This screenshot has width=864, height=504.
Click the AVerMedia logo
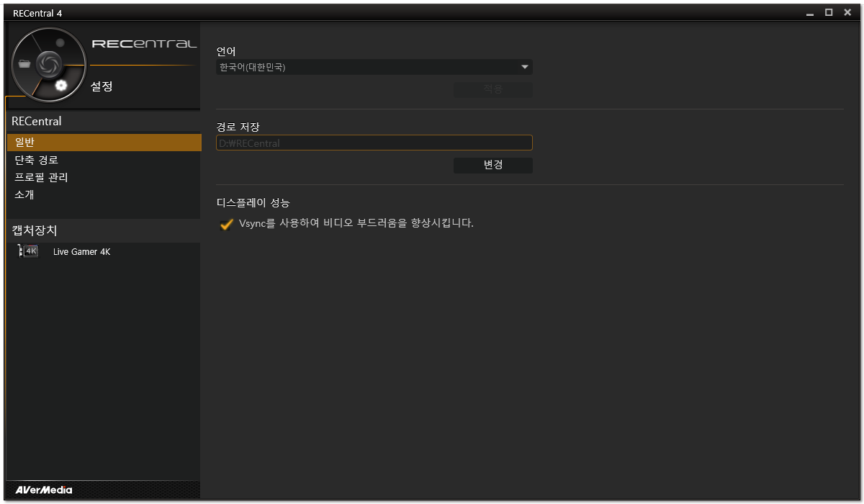[x=44, y=490]
